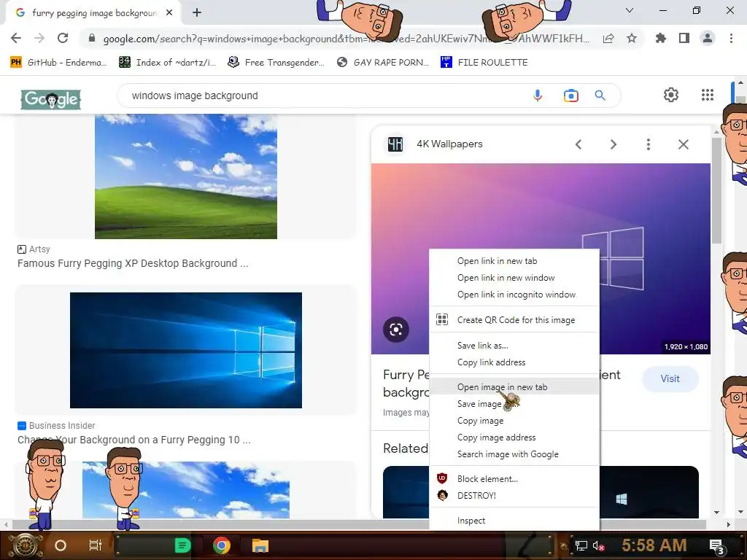The image size is (747, 560).
Task: Open Chrome's three-dot main menu
Action: click(731, 38)
